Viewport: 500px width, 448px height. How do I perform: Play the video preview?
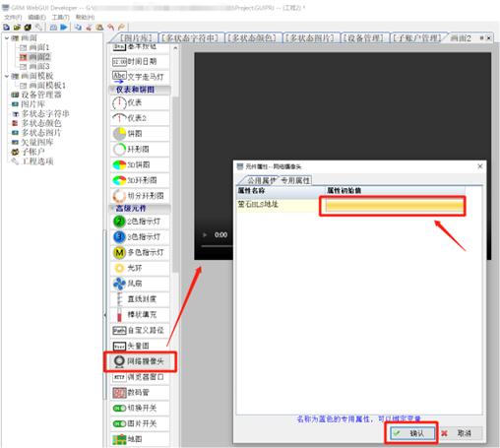[205, 235]
